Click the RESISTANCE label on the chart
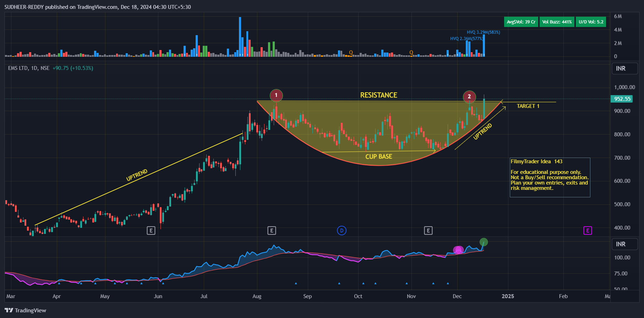Viewport: 644px width, 318px height. tap(379, 95)
